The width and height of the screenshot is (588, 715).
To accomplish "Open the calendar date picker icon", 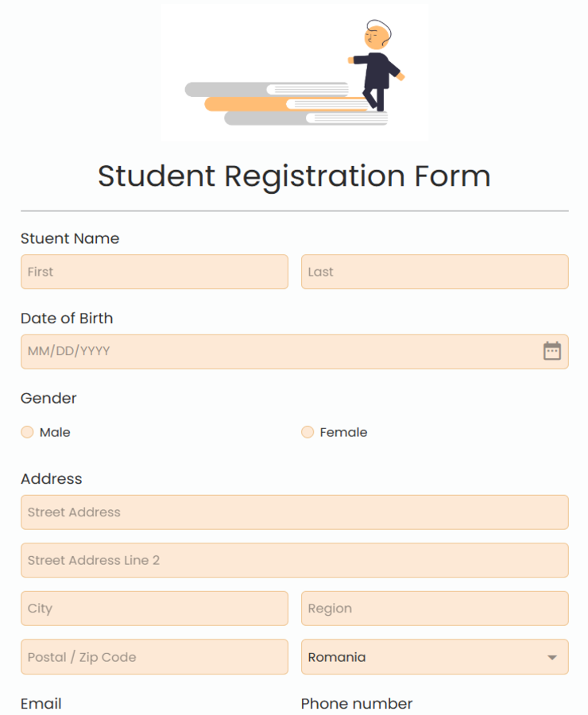I will pos(552,351).
